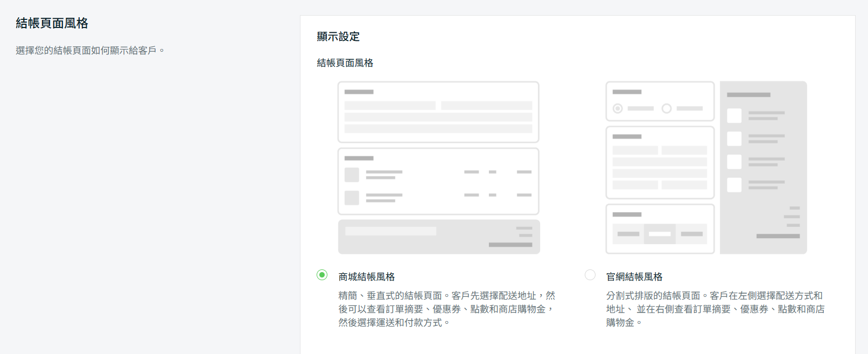Click the 官網結帳風格 description text

[x=715, y=309]
